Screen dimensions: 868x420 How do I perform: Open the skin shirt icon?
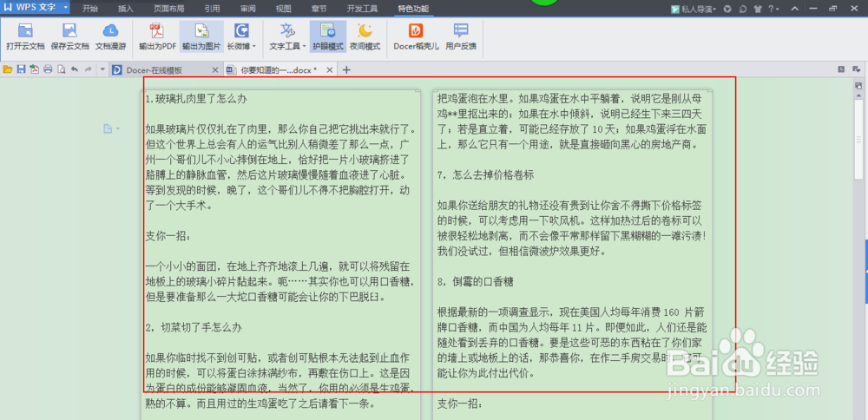[757, 9]
